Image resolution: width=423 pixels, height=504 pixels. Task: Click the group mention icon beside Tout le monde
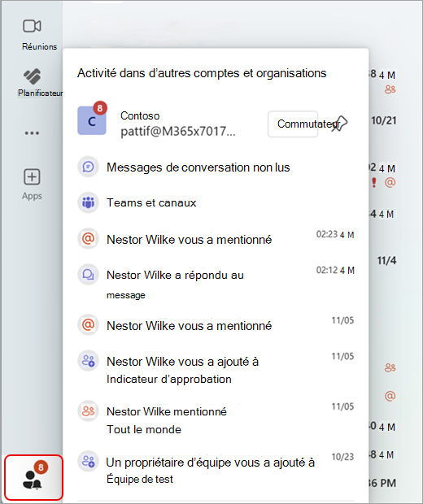pos(88,411)
